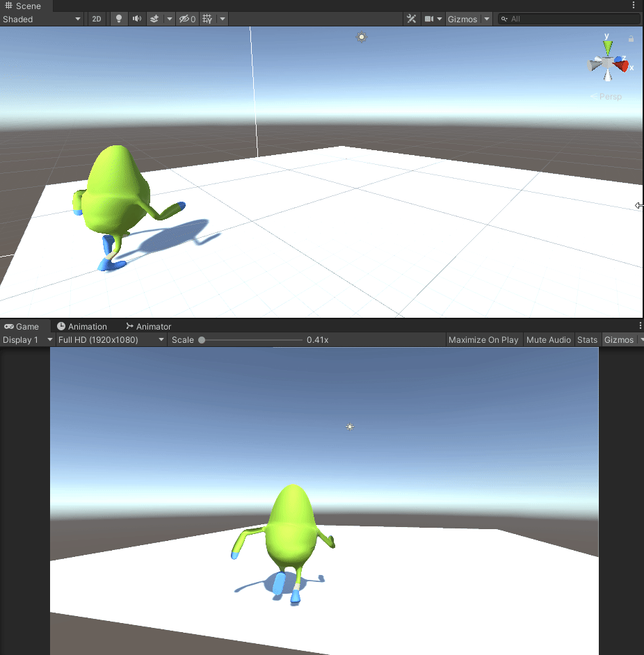
Task: Open the Display 1 dropdown
Action: click(x=28, y=340)
